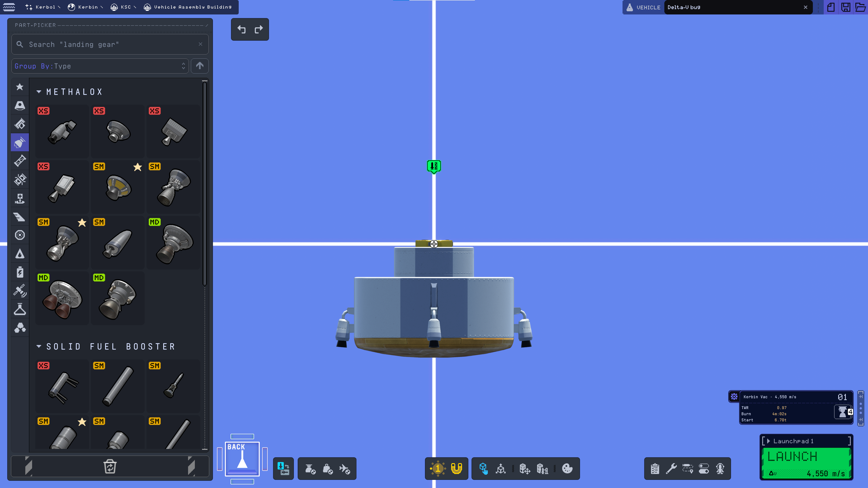Open the Coupling category icon below trusses

(x=20, y=180)
